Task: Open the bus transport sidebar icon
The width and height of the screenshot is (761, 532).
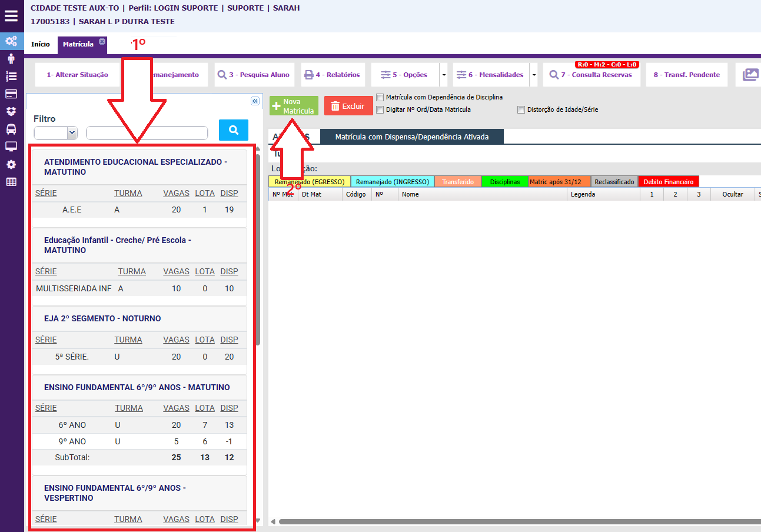Action: (x=11, y=129)
